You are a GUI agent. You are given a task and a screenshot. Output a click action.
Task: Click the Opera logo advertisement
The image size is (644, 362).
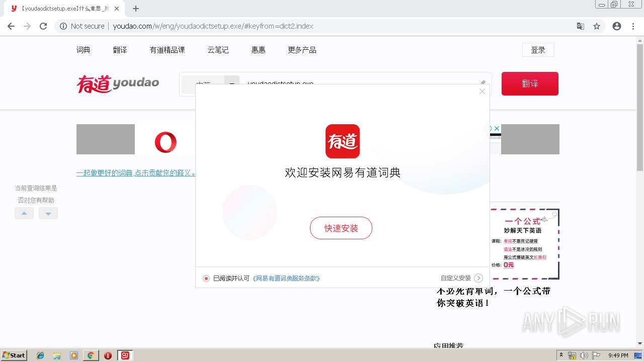point(166,142)
